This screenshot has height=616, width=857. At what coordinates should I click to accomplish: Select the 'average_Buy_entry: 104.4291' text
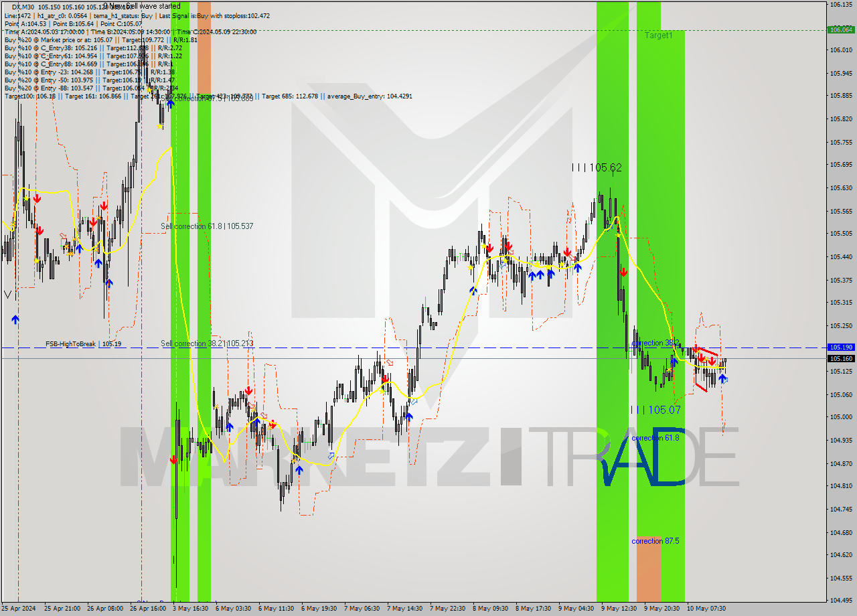[x=370, y=96]
